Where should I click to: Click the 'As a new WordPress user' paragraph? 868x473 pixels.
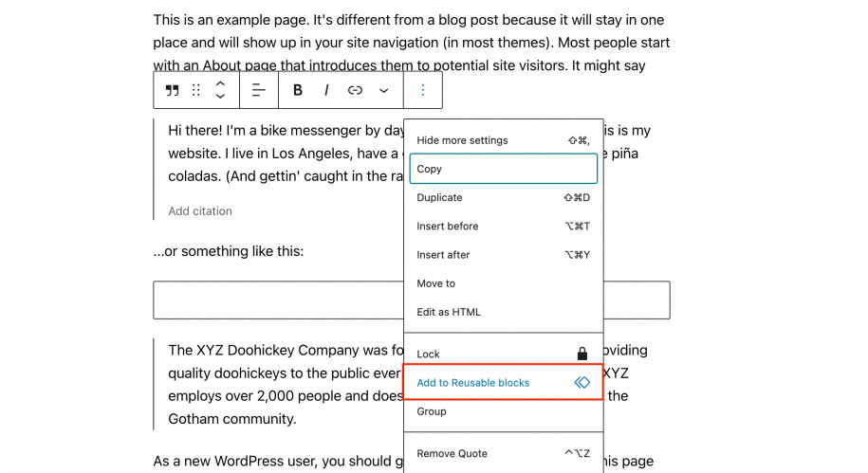(x=279, y=461)
